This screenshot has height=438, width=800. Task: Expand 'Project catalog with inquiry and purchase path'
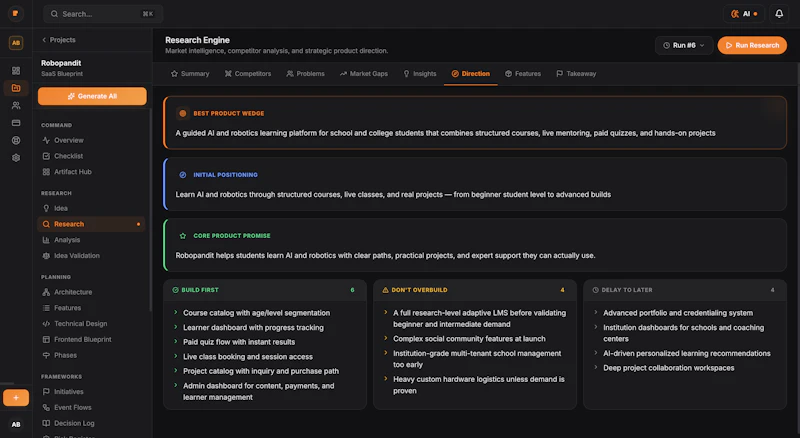point(176,371)
